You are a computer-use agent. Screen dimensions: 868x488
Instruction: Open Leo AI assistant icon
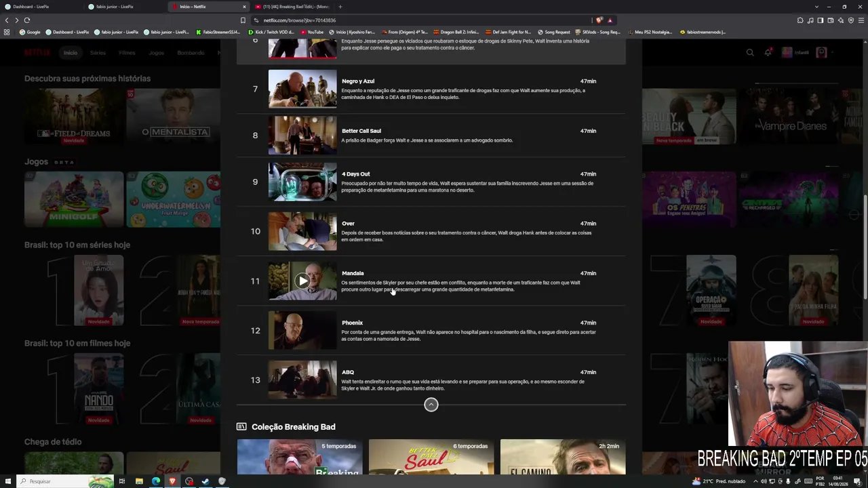pos(841,20)
